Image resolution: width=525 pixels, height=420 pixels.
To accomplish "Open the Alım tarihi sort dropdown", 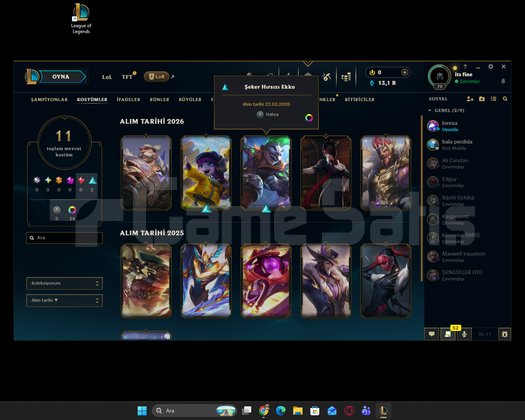I will (64, 300).
